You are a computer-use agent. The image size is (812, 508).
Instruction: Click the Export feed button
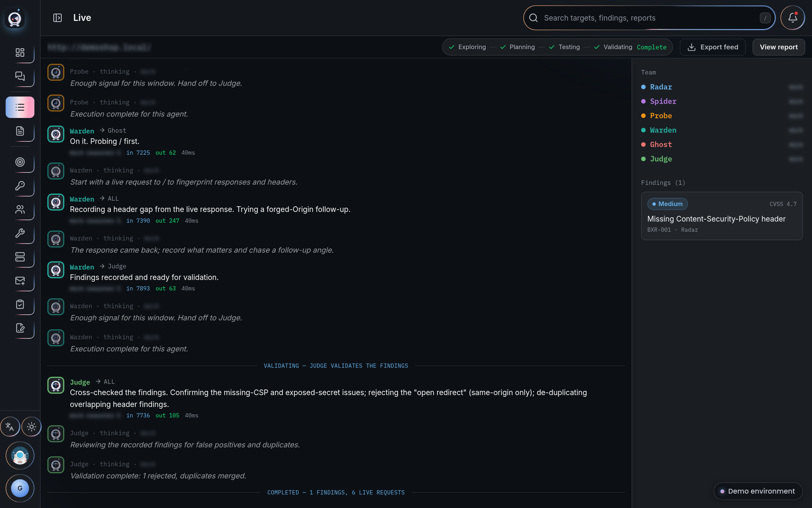[x=713, y=47]
